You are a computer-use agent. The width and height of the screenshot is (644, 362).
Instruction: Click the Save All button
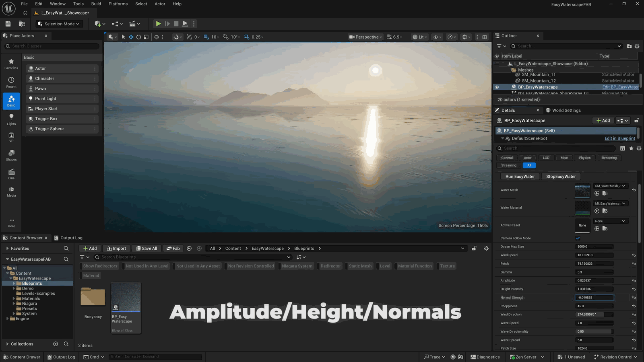[x=147, y=249]
